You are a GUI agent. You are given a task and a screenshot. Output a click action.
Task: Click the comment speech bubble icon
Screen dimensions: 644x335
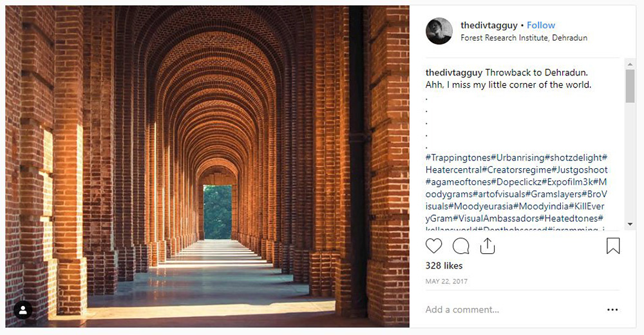460,246
